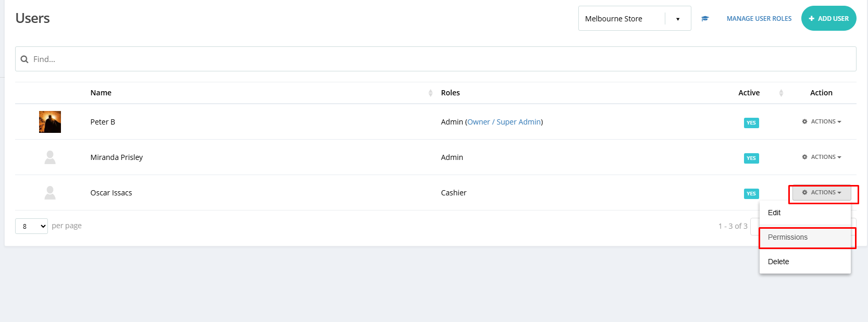Click the name Peter B

point(103,122)
